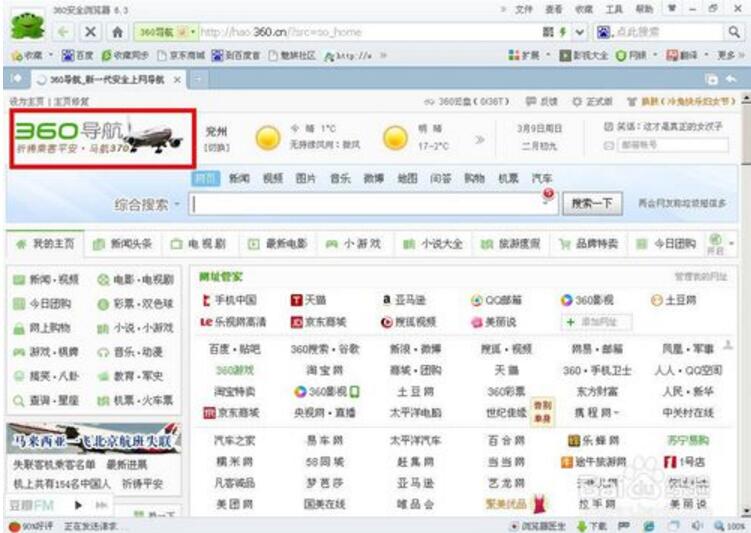Open a new tab with plus button

point(199,79)
